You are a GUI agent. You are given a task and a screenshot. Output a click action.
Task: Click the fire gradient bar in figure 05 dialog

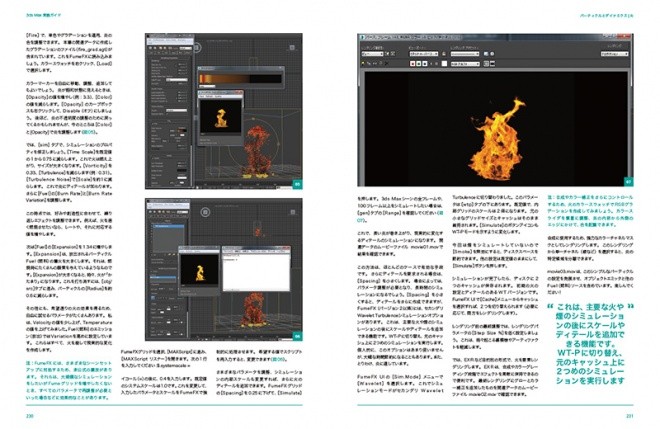pyautogui.click(x=240, y=79)
